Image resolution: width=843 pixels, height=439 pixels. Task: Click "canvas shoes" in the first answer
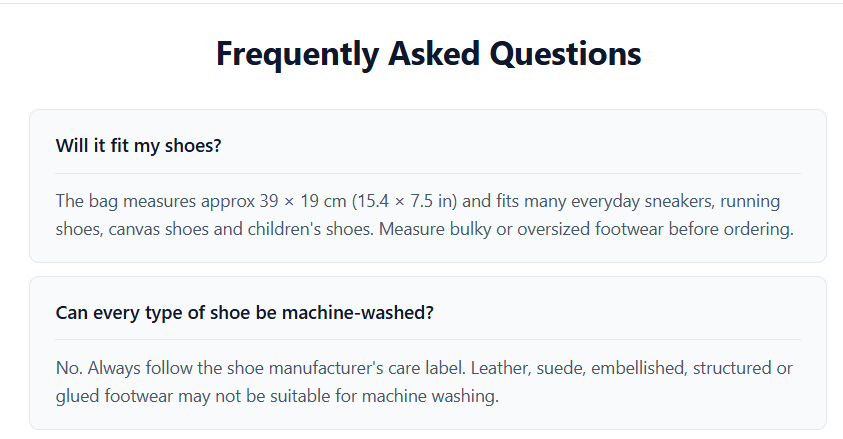coord(158,229)
